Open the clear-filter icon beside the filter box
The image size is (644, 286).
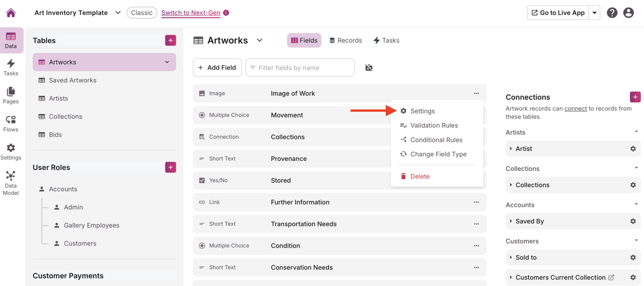point(369,67)
